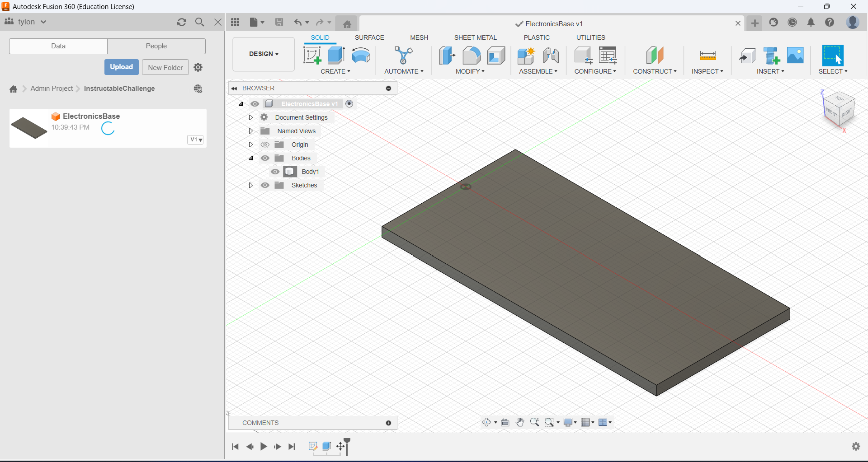Image resolution: width=868 pixels, height=462 pixels.
Task: Hide the Bodies folder
Action: (x=265, y=158)
